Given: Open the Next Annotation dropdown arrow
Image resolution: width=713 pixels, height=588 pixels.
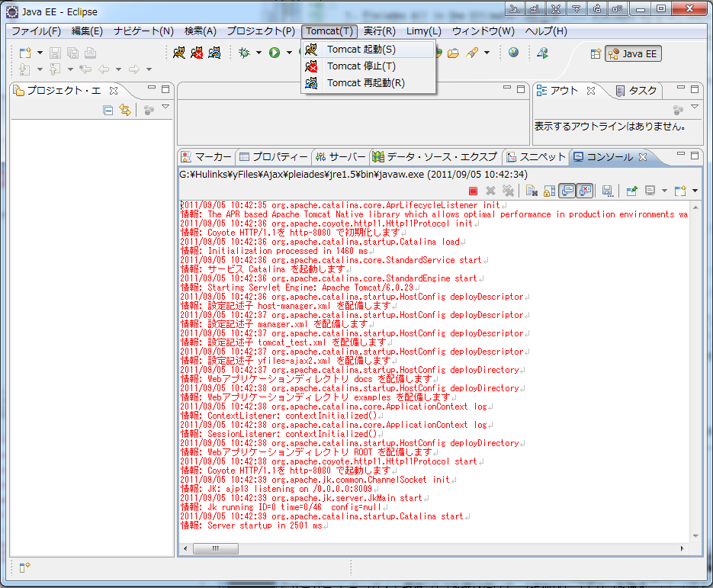Looking at the screenshot, I should pos(40,69).
